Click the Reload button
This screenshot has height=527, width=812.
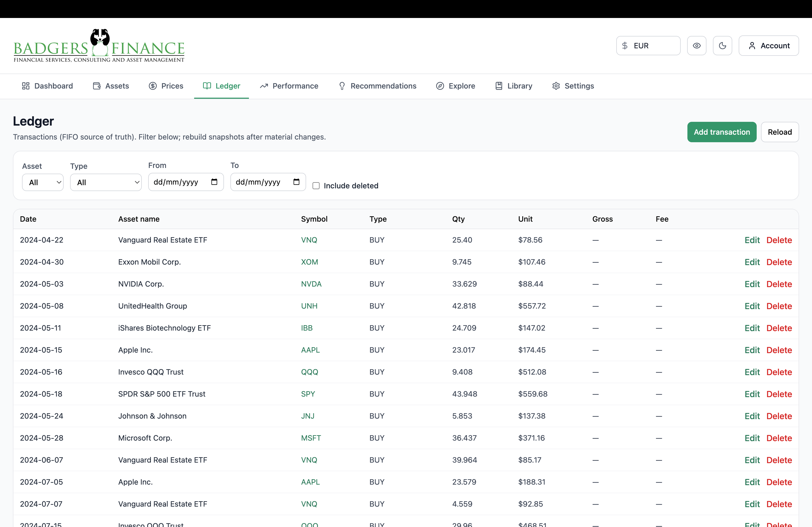pos(780,132)
